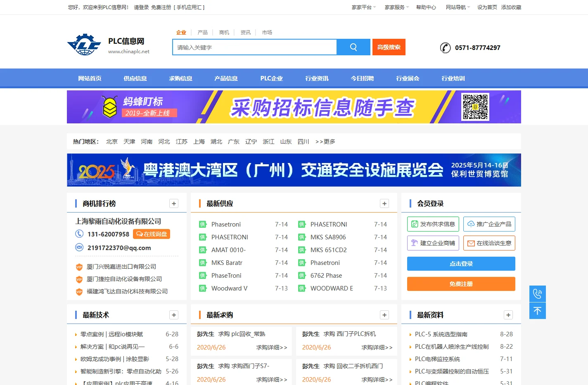Click the QR code on 蚂蜂盯标 banner

pos(475,107)
